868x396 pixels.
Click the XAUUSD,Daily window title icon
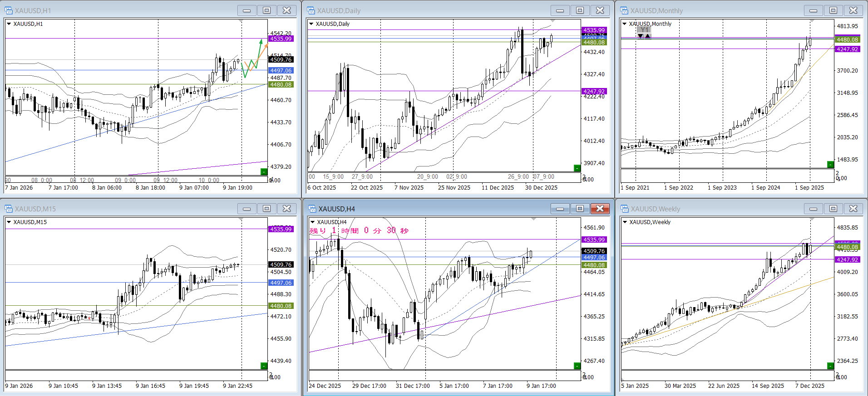coord(311,10)
